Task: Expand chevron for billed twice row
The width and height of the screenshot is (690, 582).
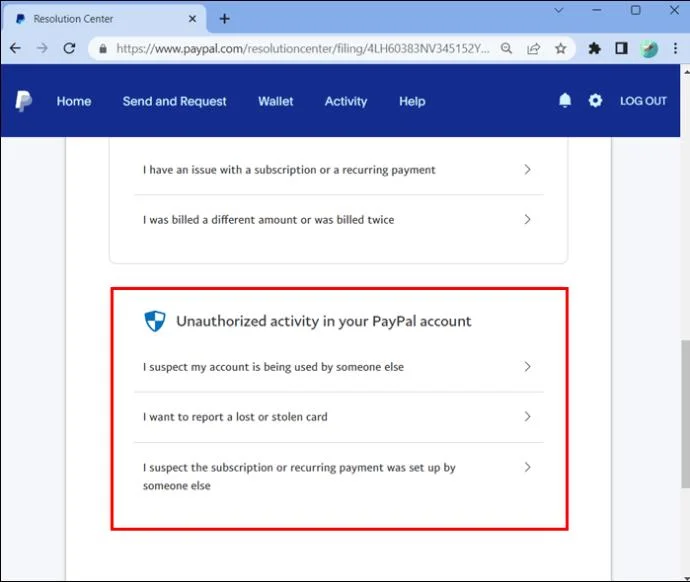Action: (x=527, y=219)
